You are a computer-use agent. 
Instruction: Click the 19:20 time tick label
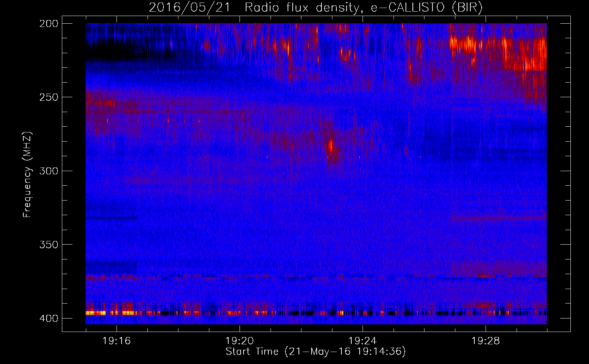[x=240, y=341]
